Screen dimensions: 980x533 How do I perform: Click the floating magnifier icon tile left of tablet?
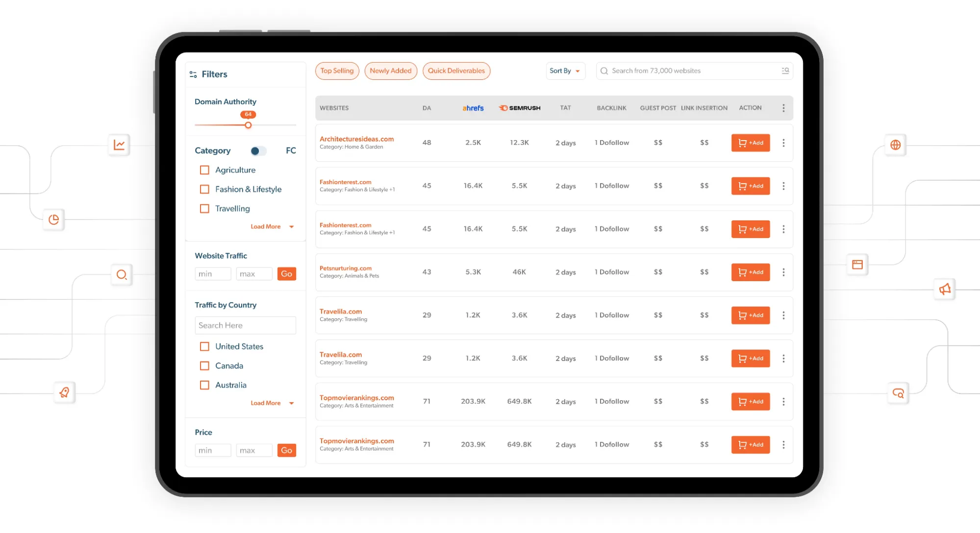pos(122,275)
